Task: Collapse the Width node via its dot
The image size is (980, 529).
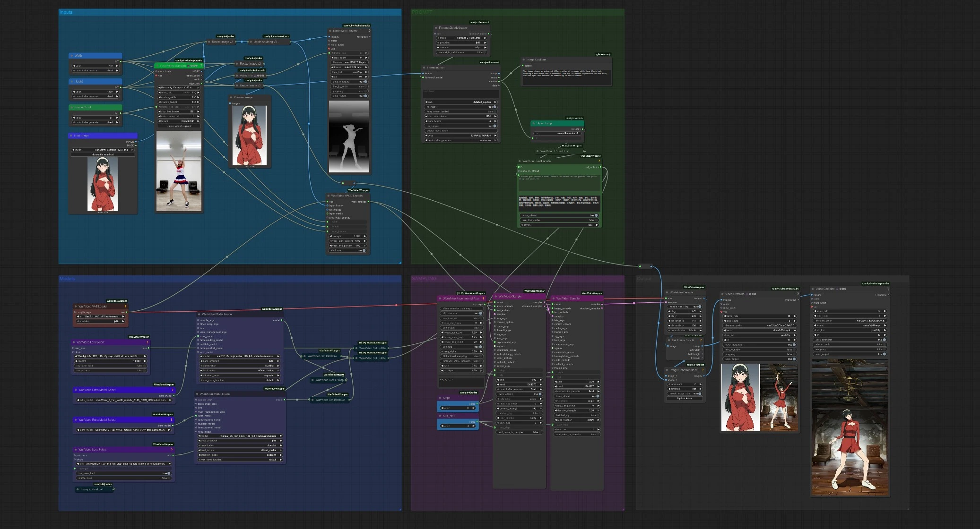Action: (72, 55)
